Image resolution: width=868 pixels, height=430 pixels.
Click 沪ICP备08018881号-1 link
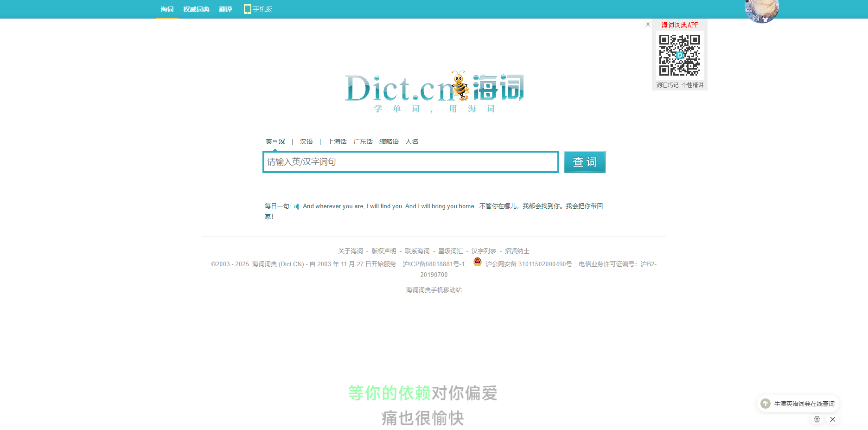pyautogui.click(x=434, y=264)
